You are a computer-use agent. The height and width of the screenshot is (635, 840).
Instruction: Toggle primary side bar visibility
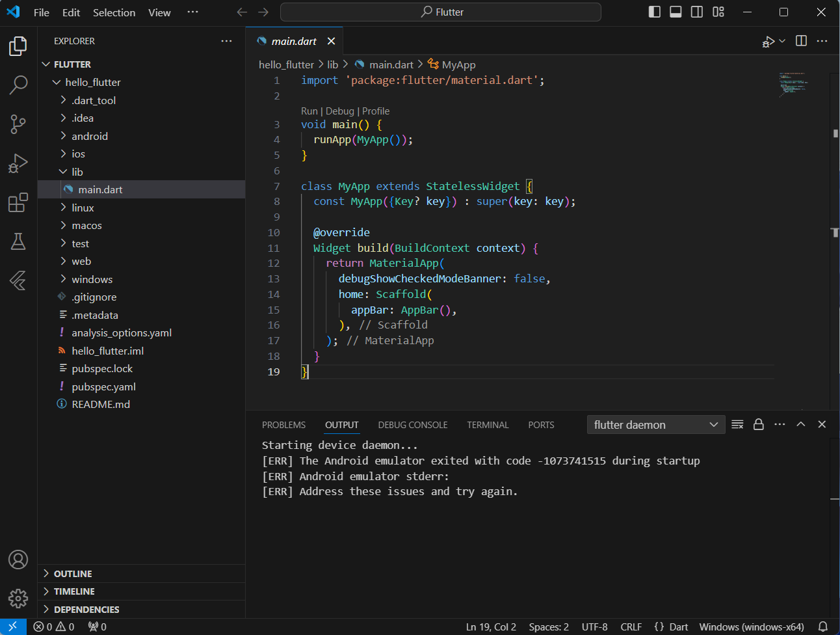pyautogui.click(x=655, y=12)
